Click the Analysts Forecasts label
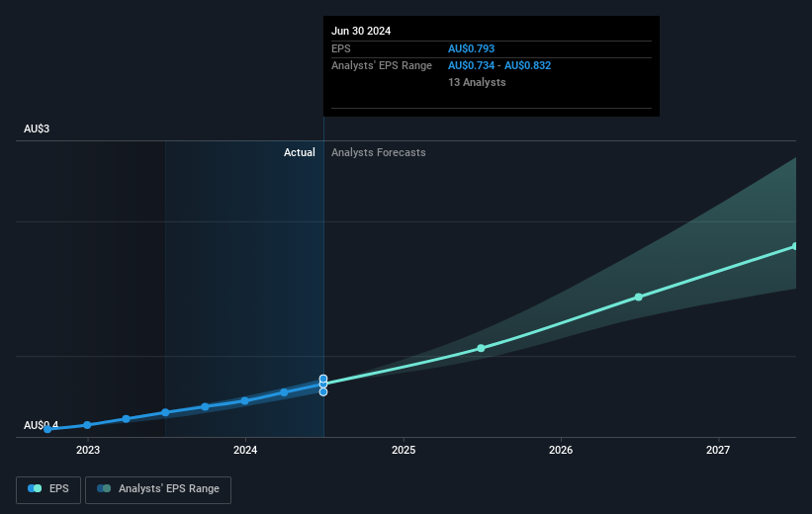 pyautogui.click(x=379, y=152)
